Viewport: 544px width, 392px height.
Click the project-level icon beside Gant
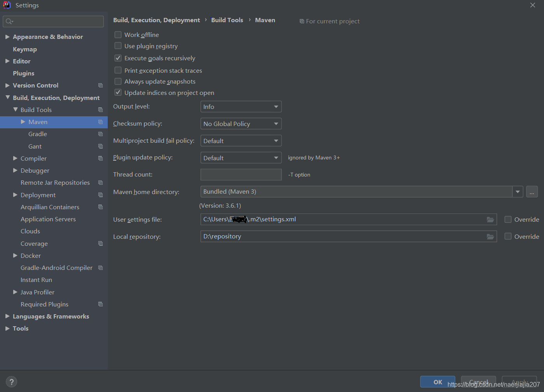pos(100,146)
